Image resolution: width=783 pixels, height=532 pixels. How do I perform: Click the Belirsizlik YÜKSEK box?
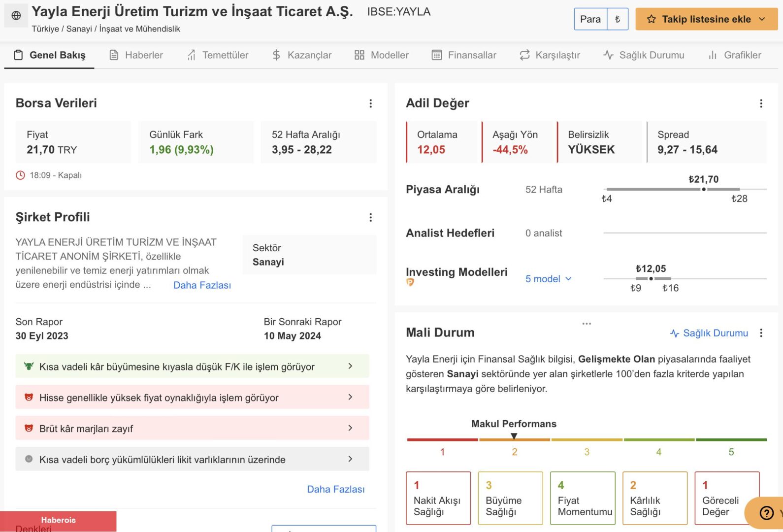point(600,142)
